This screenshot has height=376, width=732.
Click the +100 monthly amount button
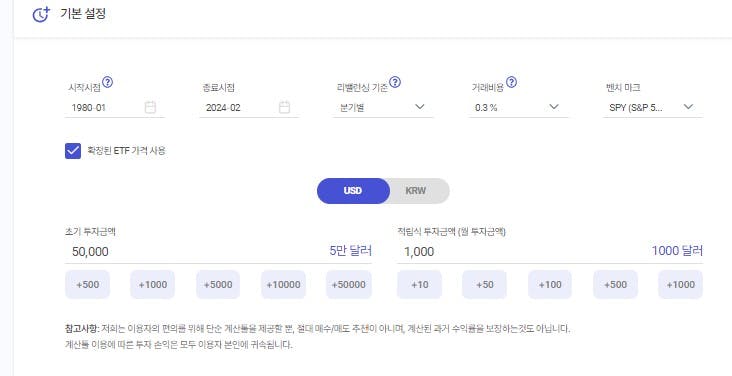(x=550, y=284)
